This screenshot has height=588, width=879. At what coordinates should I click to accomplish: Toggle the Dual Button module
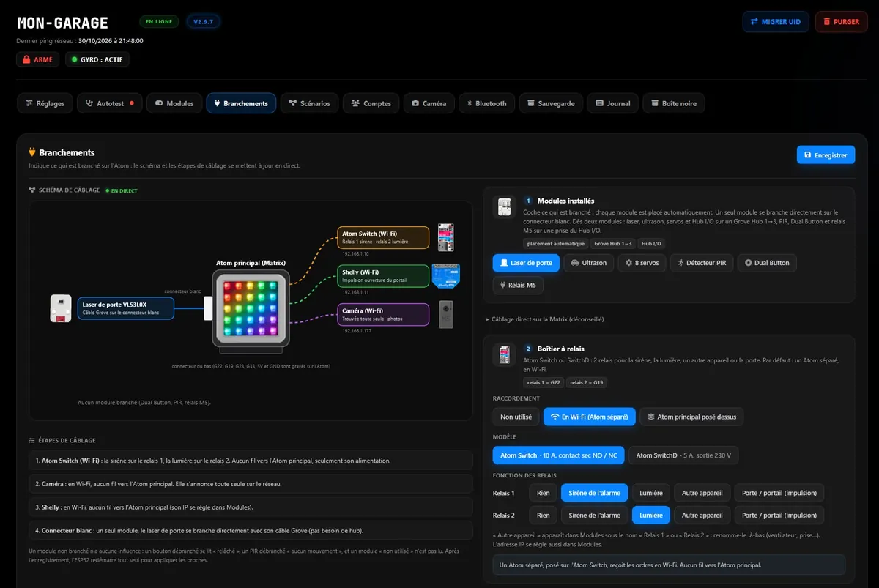767,263
